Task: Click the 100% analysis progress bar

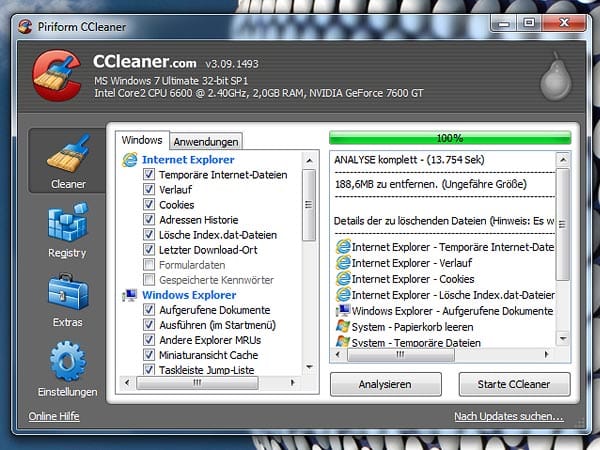Action: (x=450, y=138)
